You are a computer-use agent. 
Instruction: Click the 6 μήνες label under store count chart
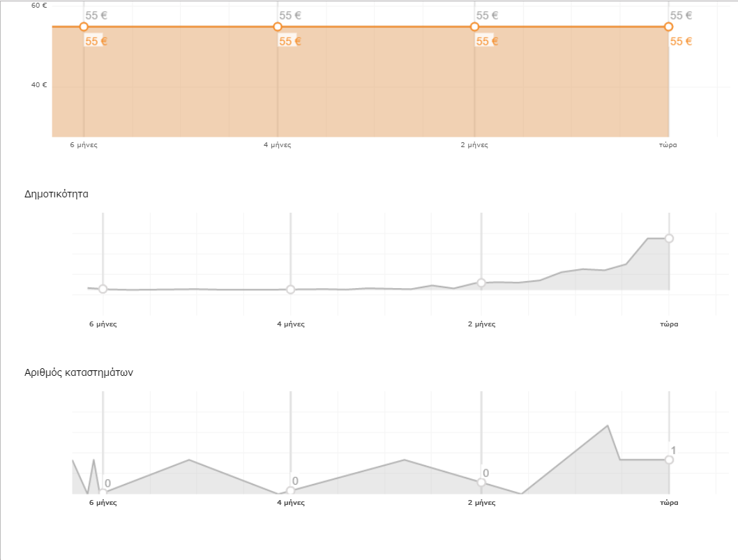tap(103, 503)
